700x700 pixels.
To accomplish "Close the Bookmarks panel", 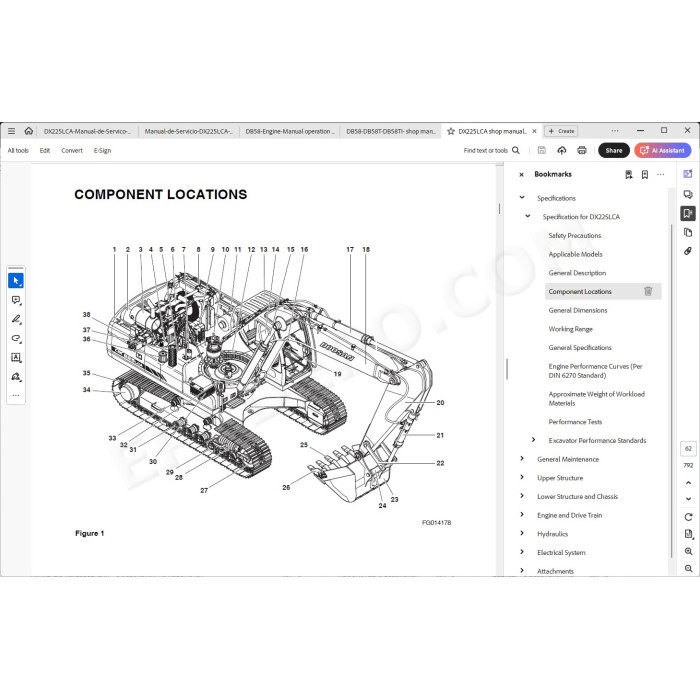I will pos(521,175).
